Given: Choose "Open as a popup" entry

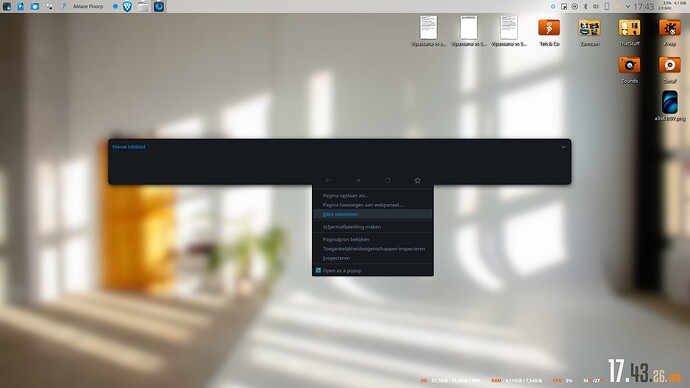Looking at the screenshot, I should click(373, 271).
